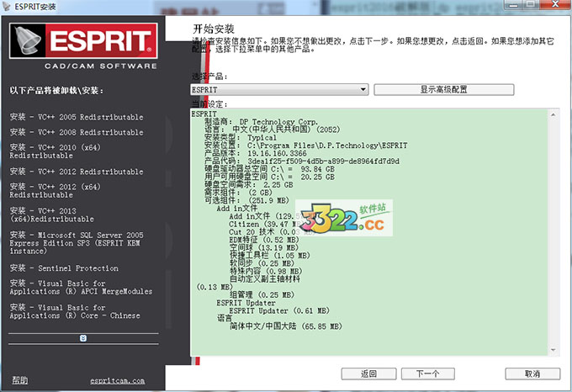Select the Microsoft SQL Server 2005 entry
Image resolution: width=572 pixels, height=392 pixels.
click(77, 243)
